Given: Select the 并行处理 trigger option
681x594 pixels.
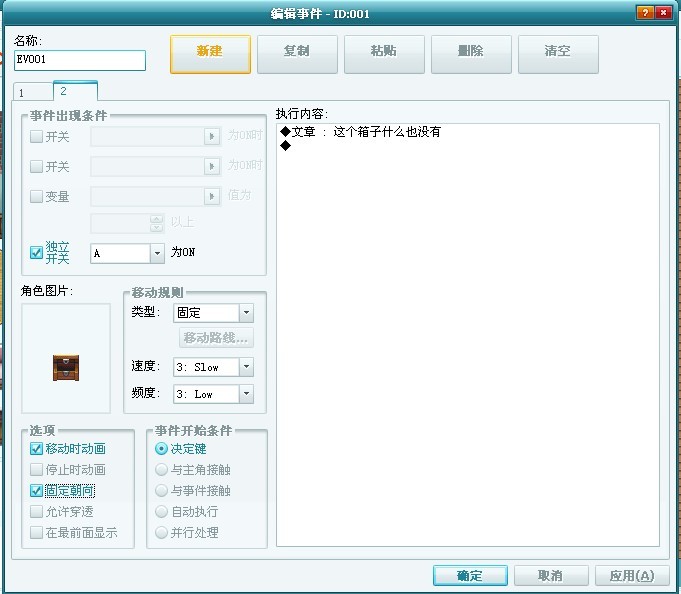Looking at the screenshot, I should pos(161,532).
